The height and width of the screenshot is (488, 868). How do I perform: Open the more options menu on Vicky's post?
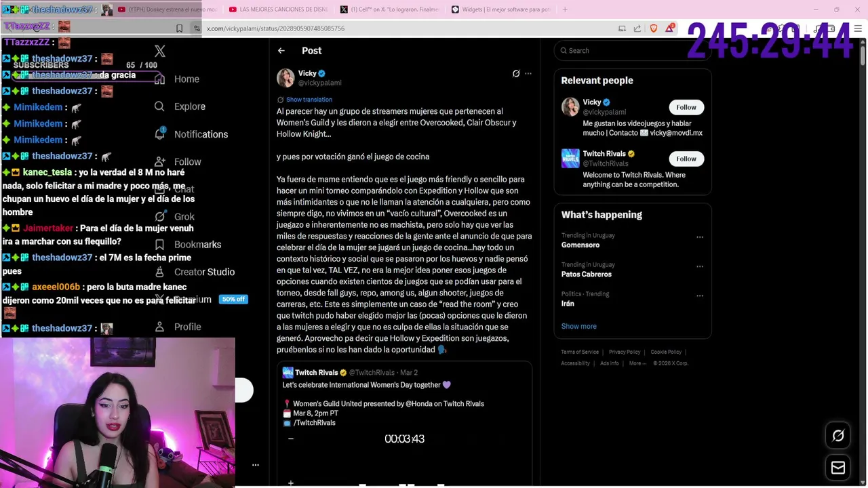528,73
